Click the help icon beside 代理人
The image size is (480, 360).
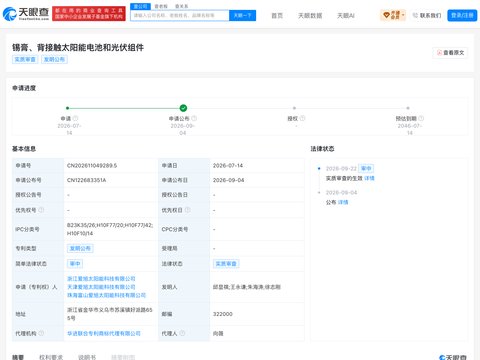[182, 333]
